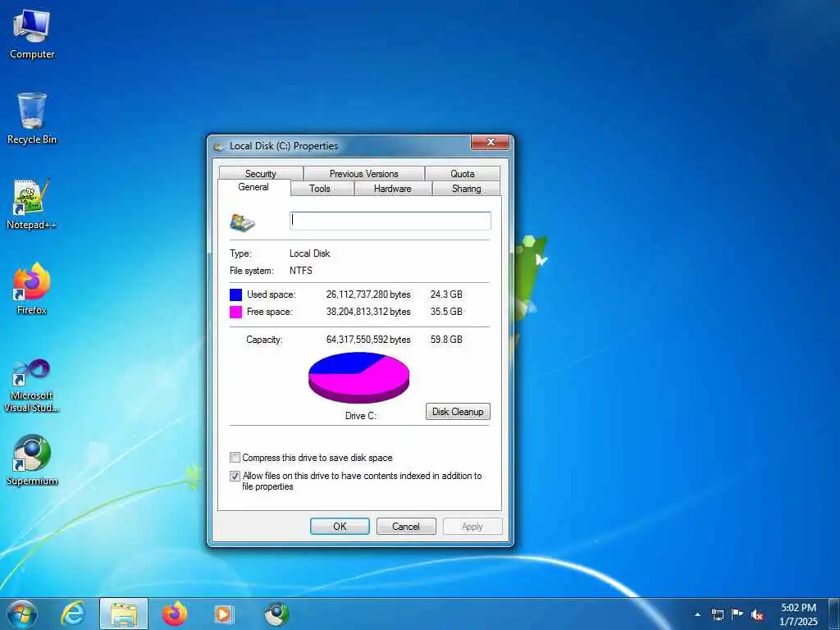Screen dimensions: 840x630
Task: Click the Cancel button
Action: (x=406, y=526)
